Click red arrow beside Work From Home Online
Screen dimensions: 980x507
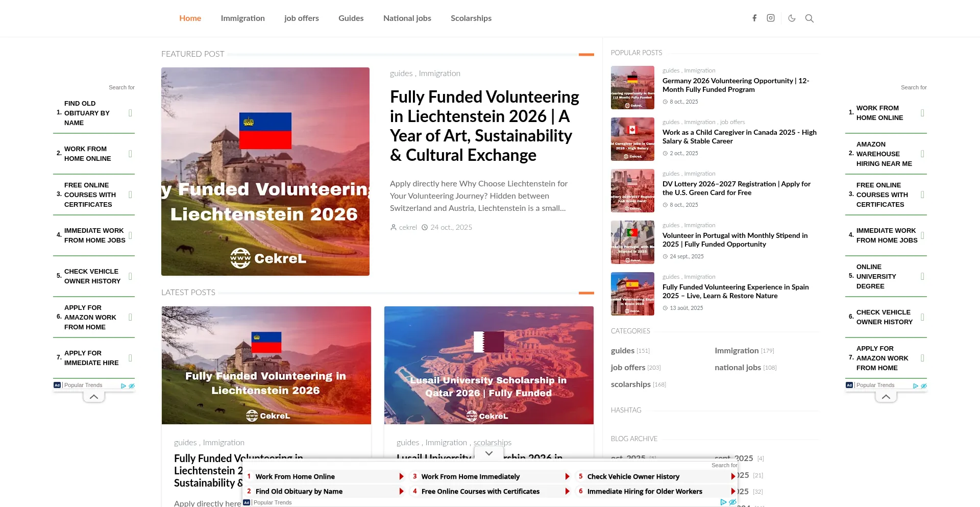click(402, 476)
